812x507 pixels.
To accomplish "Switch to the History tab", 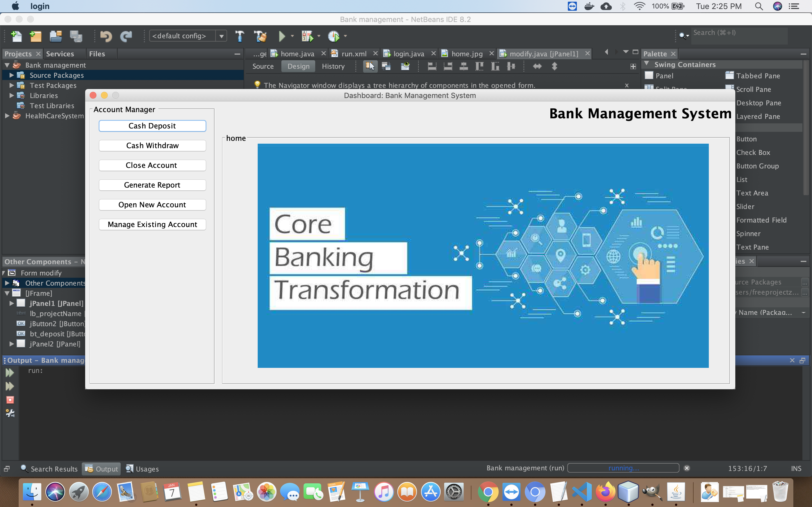I will [333, 65].
